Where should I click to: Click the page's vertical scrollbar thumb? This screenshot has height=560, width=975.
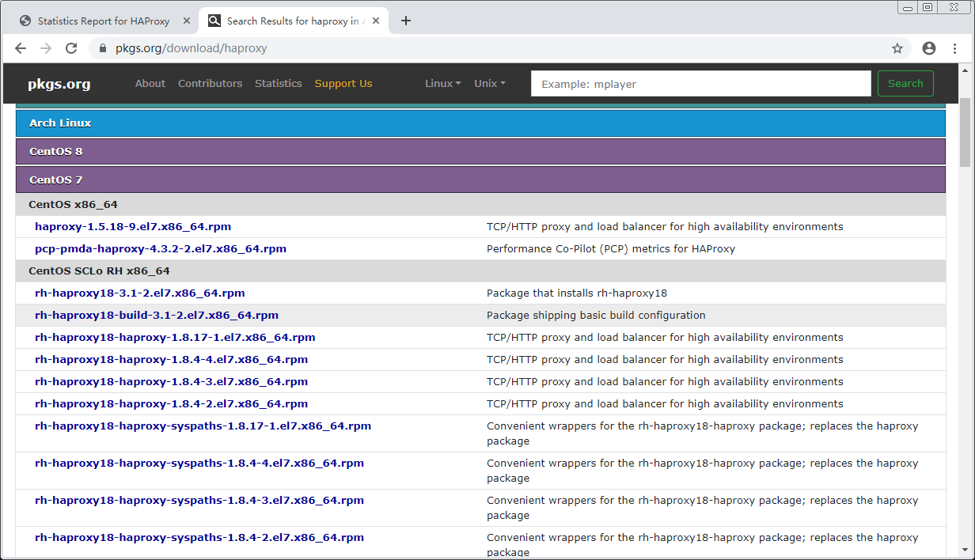(x=965, y=133)
